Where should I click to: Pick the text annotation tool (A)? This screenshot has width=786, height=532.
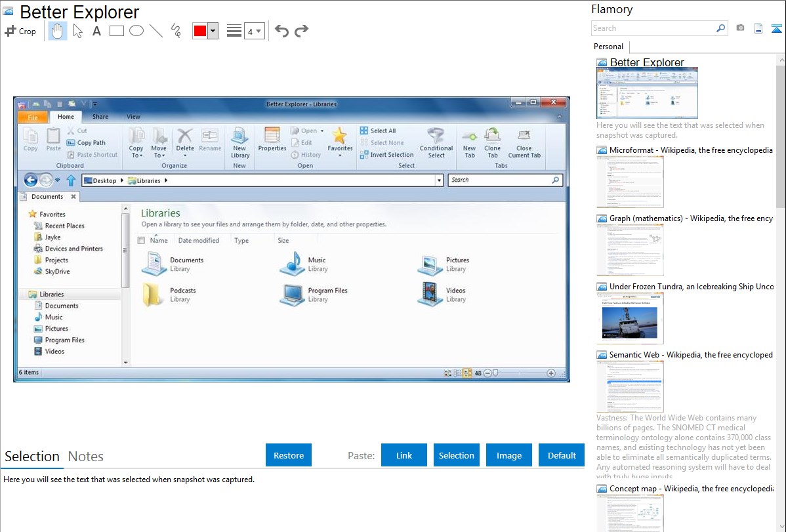pos(96,31)
